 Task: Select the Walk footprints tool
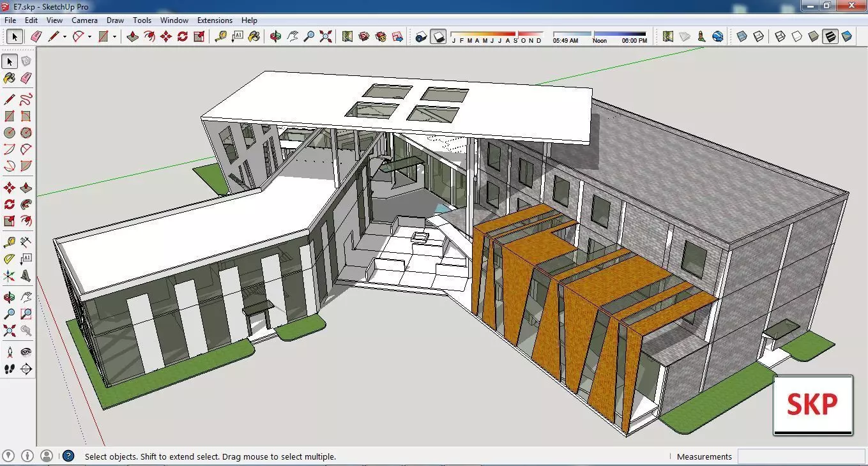(9, 369)
